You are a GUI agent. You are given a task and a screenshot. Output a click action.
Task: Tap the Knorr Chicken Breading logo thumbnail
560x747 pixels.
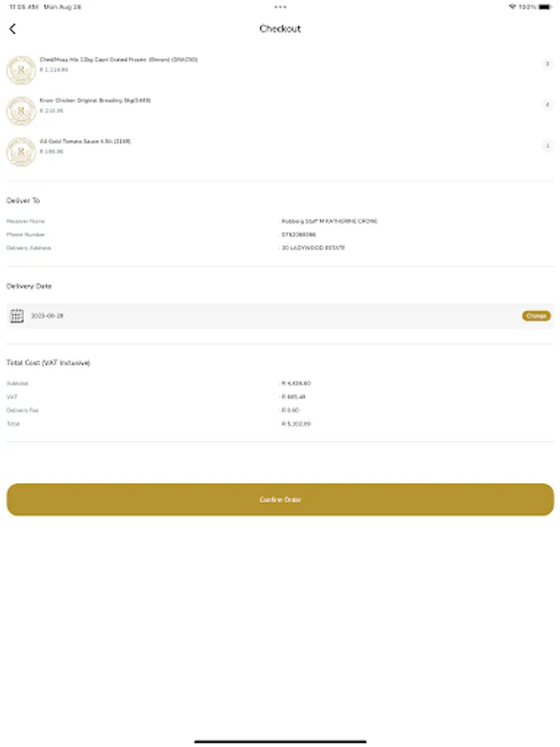pos(21,110)
